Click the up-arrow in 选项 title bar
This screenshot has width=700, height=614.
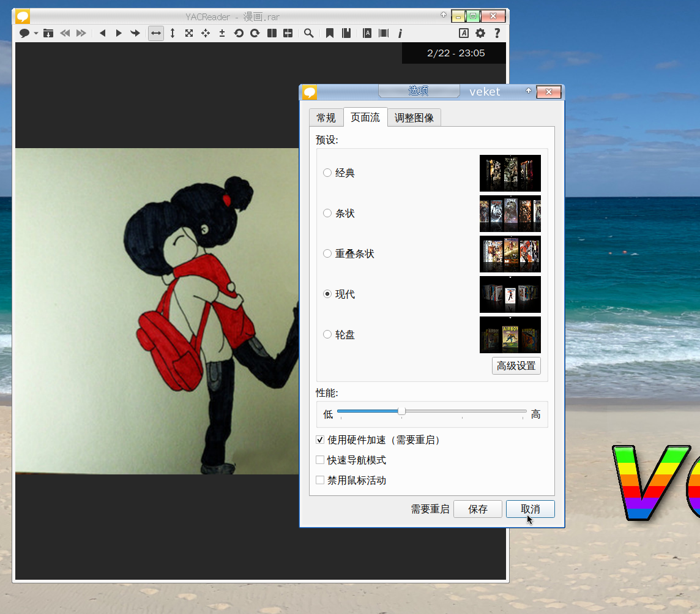[529, 91]
